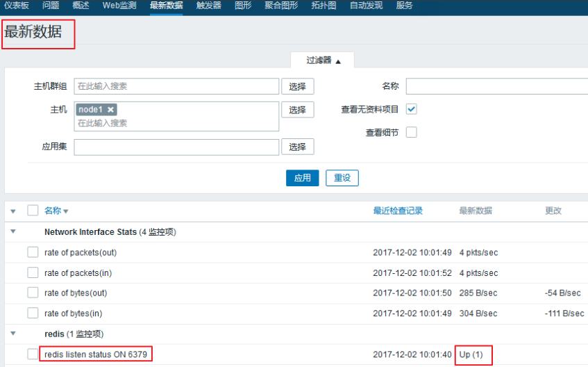Check the rate of packets(in) row checkbox
Viewport: 588px width, 367px height.
[x=33, y=272]
